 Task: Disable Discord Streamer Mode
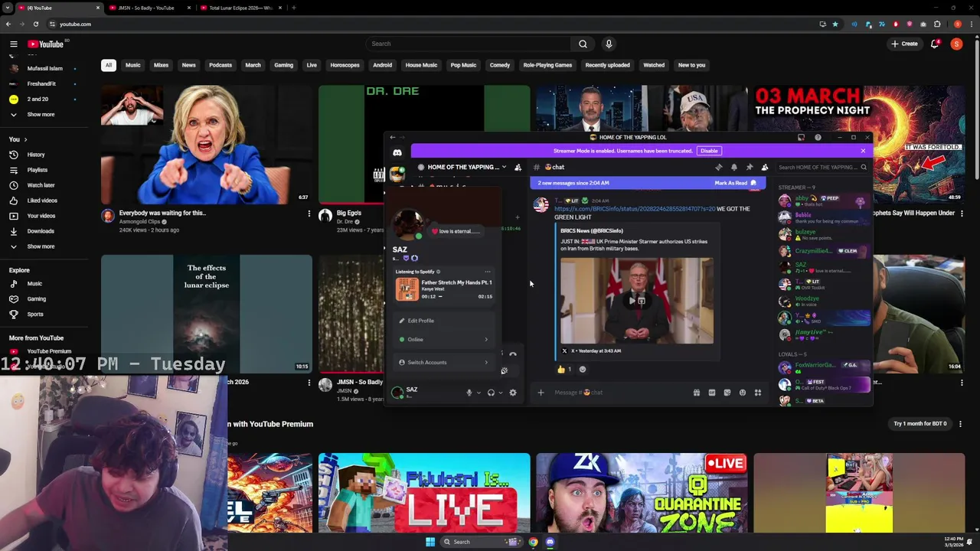pyautogui.click(x=709, y=151)
